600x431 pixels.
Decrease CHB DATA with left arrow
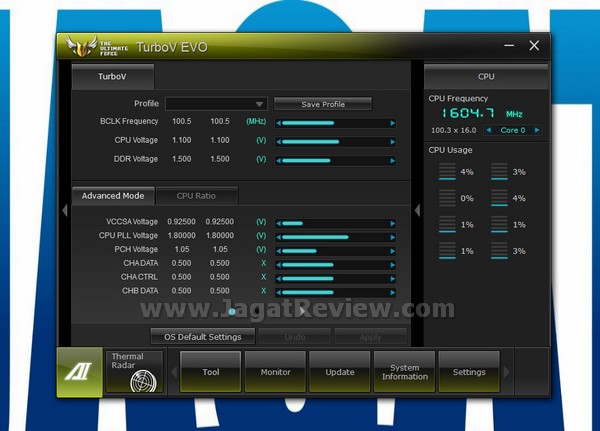[x=279, y=292]
